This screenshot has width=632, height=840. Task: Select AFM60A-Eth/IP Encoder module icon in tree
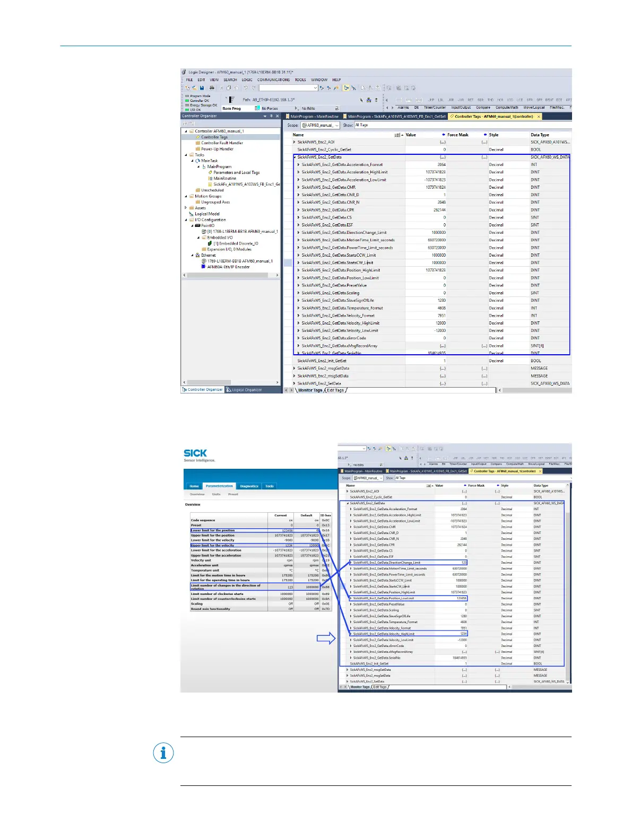[x=203, y=267]
